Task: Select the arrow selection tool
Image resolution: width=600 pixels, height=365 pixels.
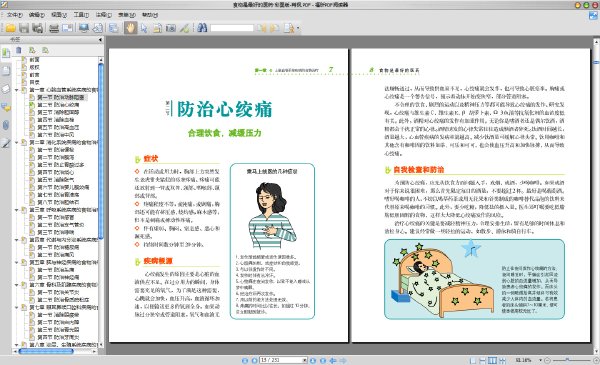Action: click(144, 28)
